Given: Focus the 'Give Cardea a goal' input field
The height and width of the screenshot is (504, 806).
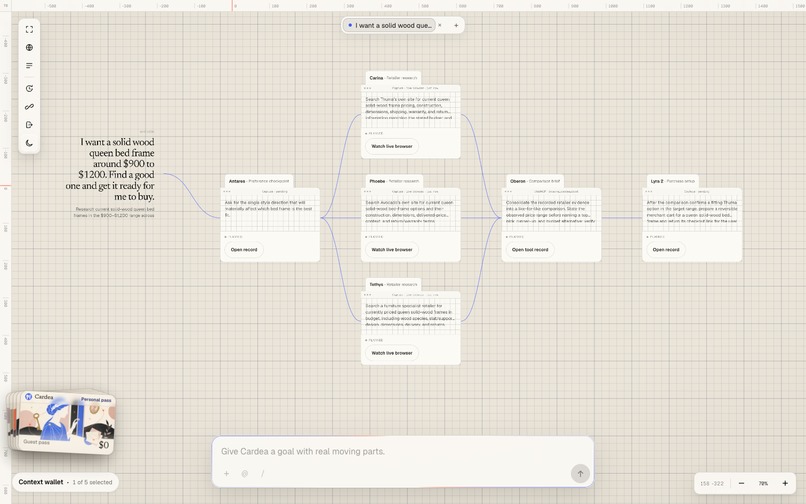Looking at the screenshot, I should 402,452.
